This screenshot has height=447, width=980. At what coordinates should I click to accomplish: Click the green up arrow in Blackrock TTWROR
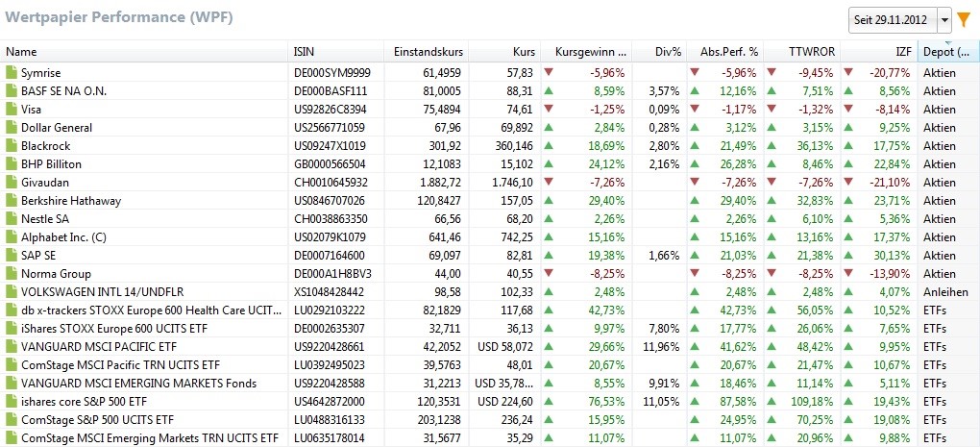(x=772, y=146)
